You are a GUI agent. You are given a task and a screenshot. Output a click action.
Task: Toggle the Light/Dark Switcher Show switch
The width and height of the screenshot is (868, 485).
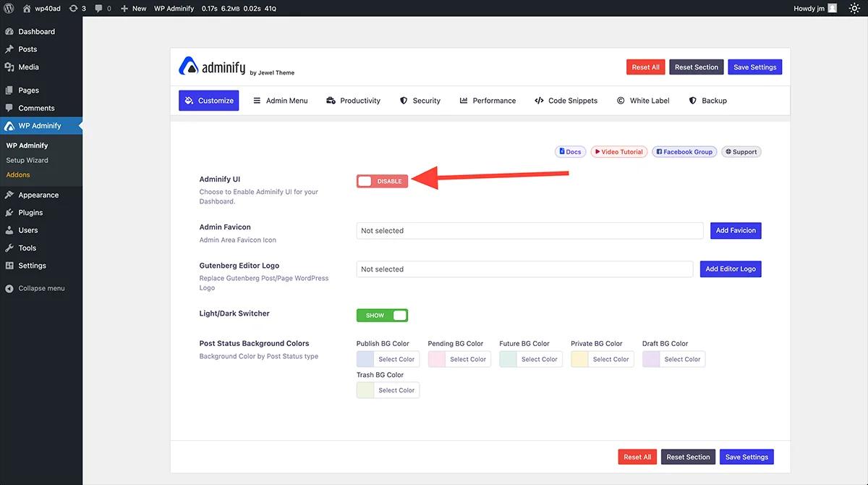click(x=382, y=316)
